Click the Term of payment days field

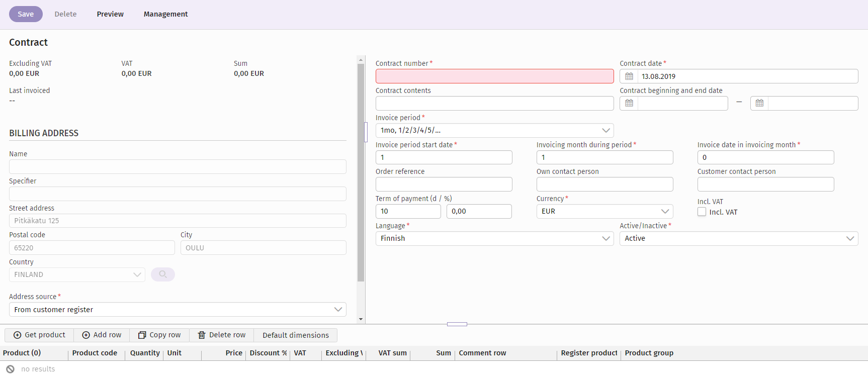[x=408, y=212]
